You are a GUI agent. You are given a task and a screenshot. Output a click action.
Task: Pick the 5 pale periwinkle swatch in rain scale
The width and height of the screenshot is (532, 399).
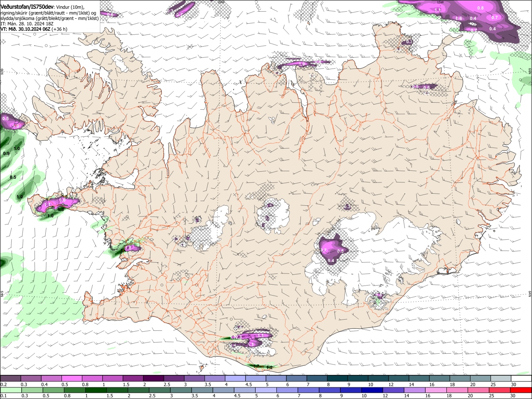point(266,390)
